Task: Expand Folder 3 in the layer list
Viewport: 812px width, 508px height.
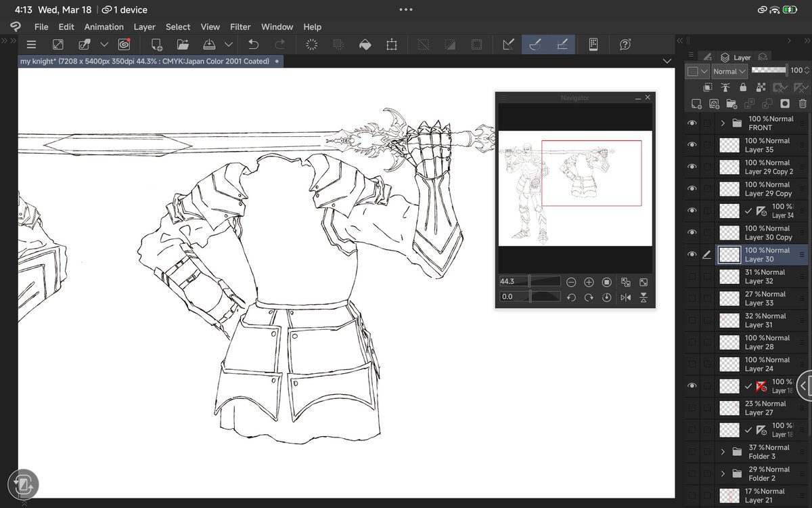Action: 723,452
